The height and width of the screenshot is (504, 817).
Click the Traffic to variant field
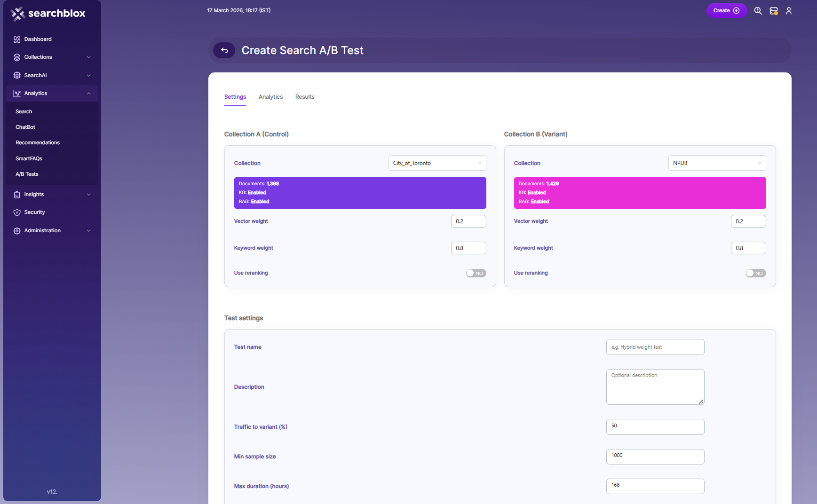coord(655,427)
